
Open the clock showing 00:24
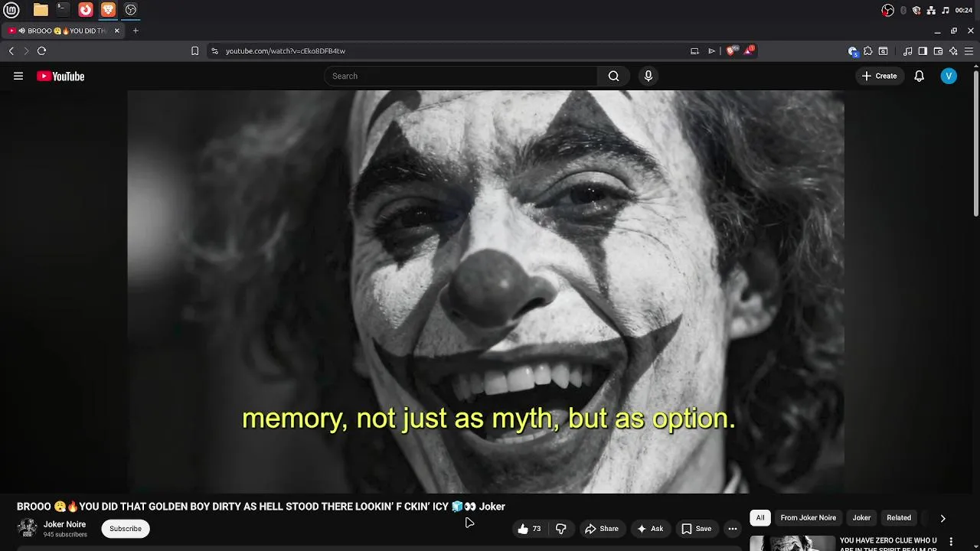(964, 10)
